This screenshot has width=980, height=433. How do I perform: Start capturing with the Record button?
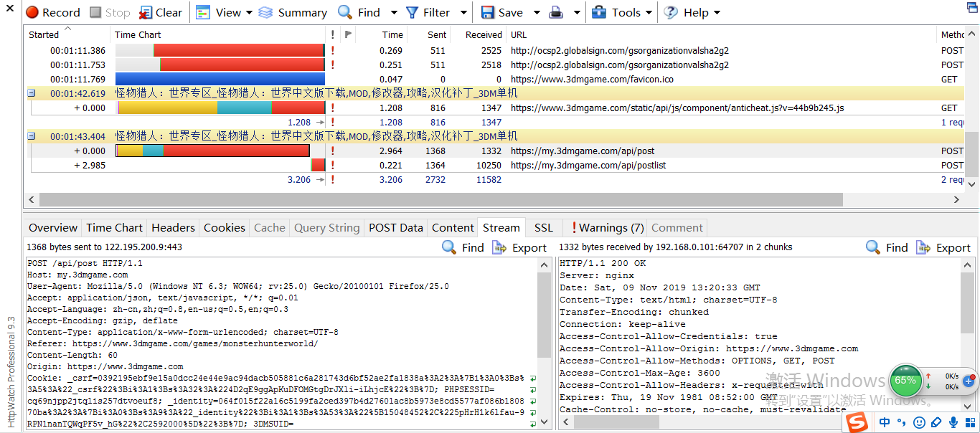click(x=53, y=12)
